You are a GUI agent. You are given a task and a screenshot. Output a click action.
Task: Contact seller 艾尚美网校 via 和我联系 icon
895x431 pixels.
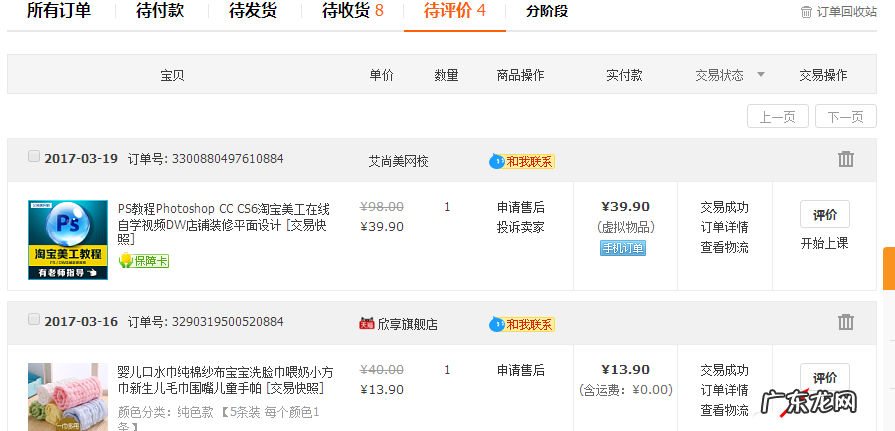521,161
